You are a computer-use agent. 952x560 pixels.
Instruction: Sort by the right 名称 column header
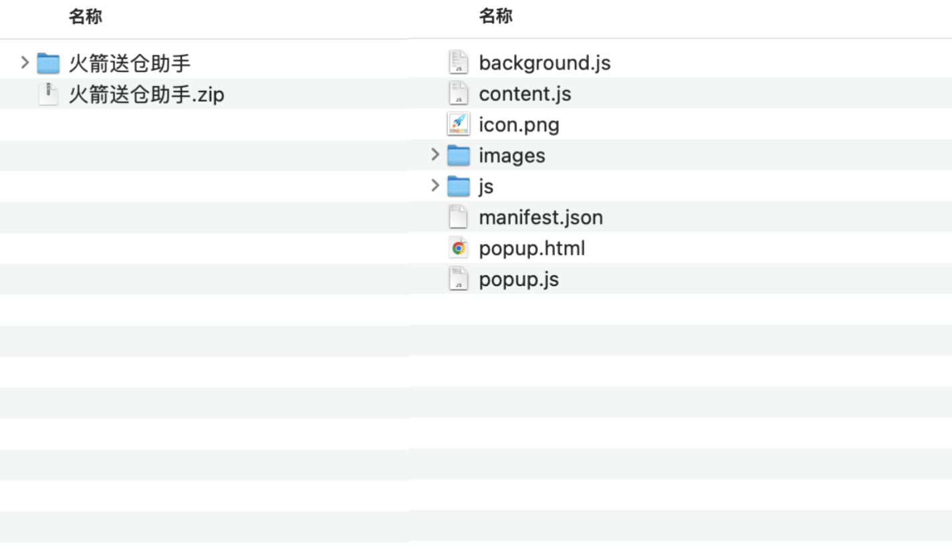pos(496,16)
